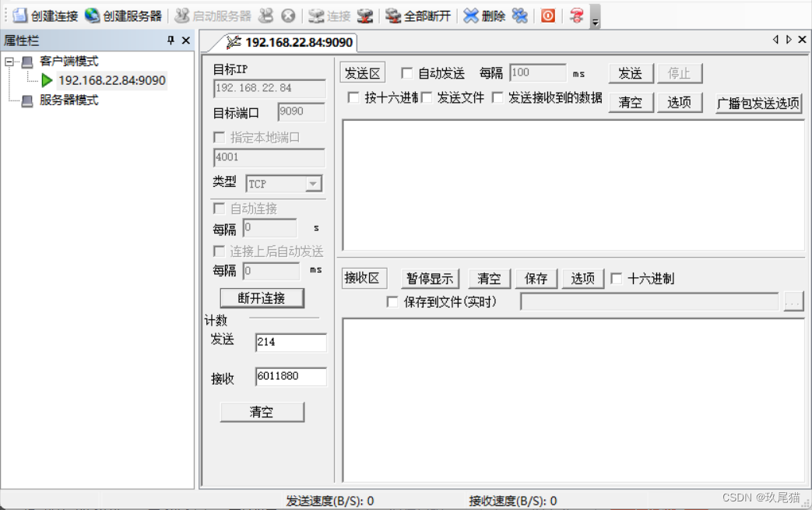This screenshot has width=812, height=510.
Task: Click the greyed 停止 button
Action: point(680,73)
